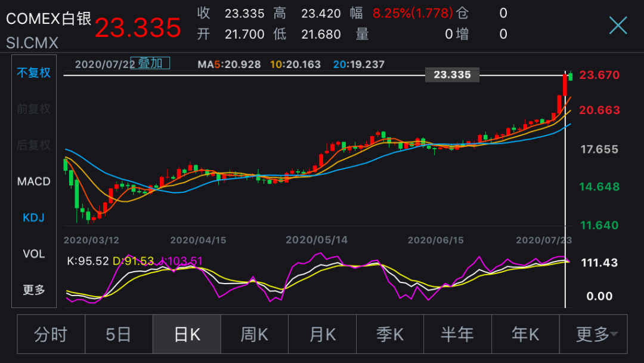Click the K:95.52 KDJ reading
The width and height of the screenshot is (644, 363).
coord(88,261)
